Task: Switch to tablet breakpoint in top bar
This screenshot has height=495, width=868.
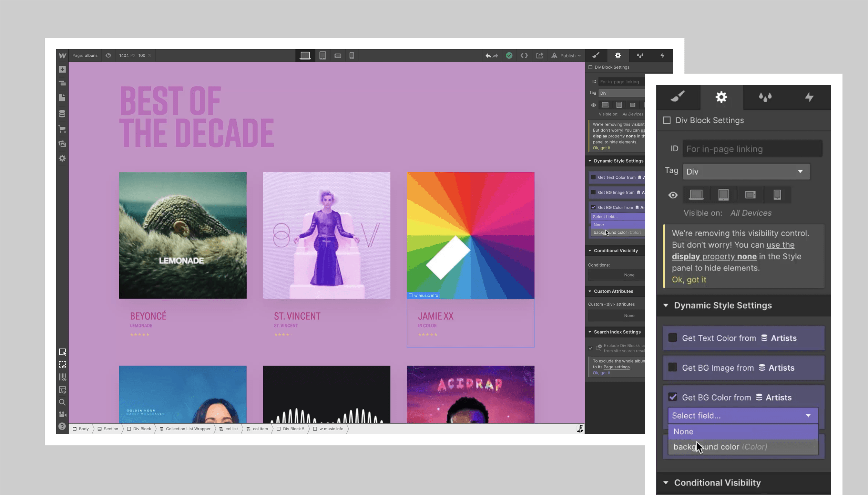Action: [323, 55]
